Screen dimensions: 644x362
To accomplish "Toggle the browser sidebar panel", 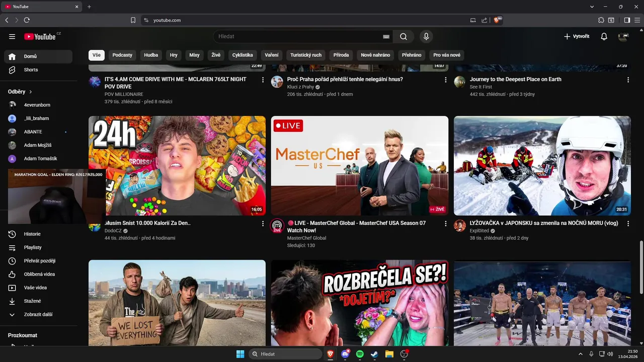I will (627, 20).
